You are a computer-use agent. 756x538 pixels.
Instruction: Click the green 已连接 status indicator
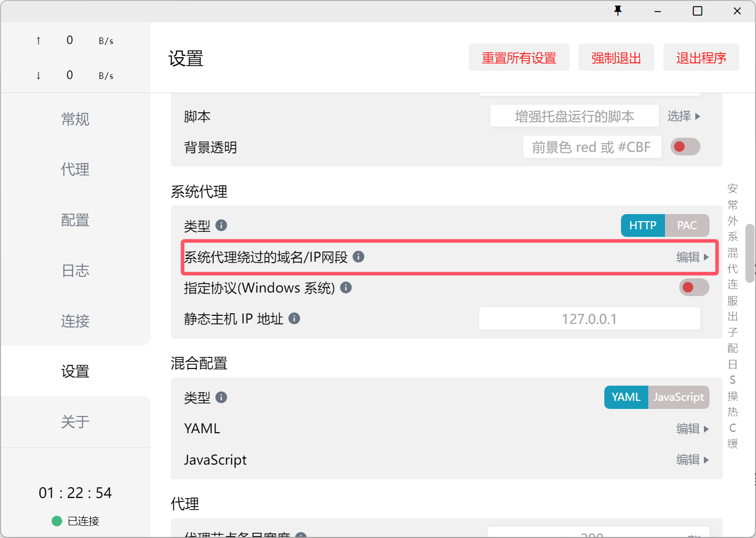[57, 521]
